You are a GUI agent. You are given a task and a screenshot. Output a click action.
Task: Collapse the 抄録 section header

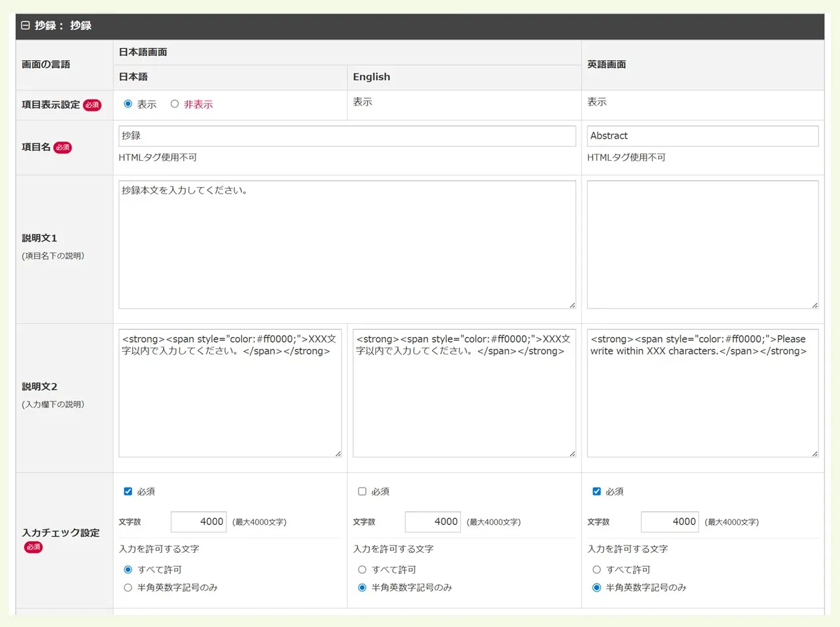(x=25, y=26)
